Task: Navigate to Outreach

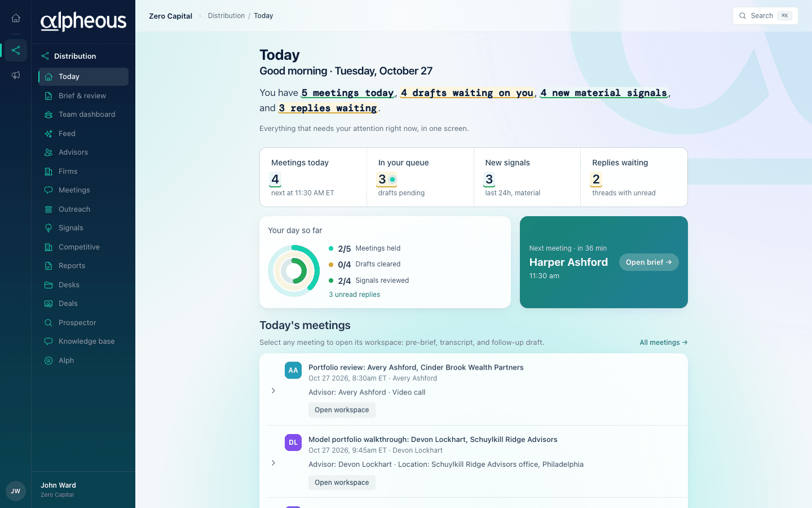Action: (83, 209)
